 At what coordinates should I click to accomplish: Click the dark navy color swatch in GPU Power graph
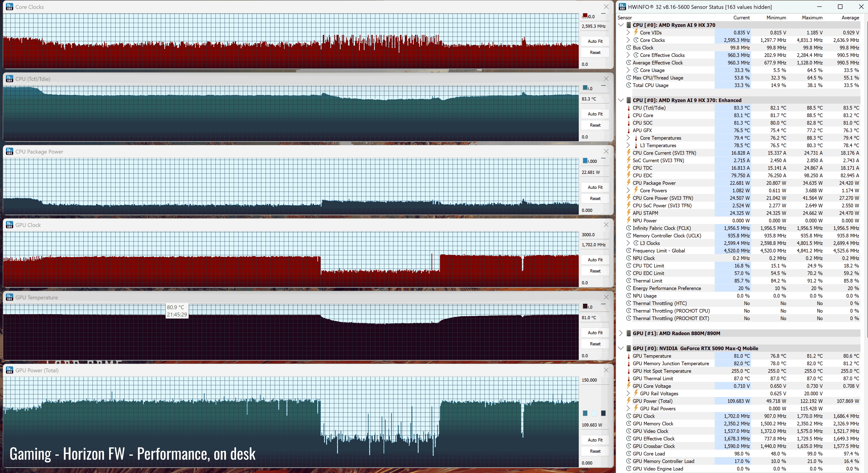pos(603,413)
